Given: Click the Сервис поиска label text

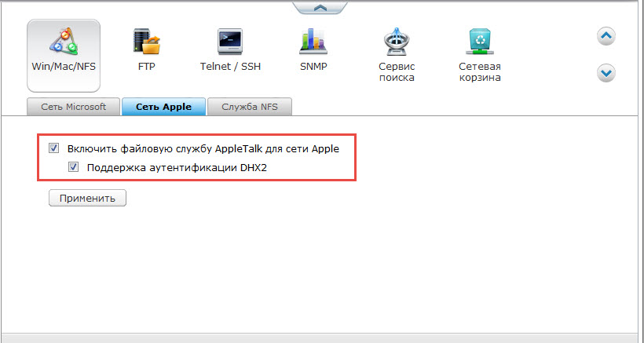Looking at the screenshot, I should (x=397, y=71).
